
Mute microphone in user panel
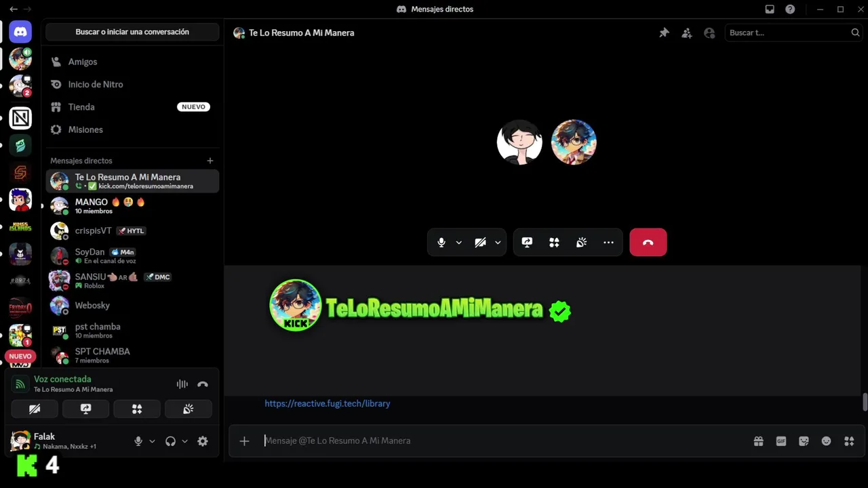point(138,441)
